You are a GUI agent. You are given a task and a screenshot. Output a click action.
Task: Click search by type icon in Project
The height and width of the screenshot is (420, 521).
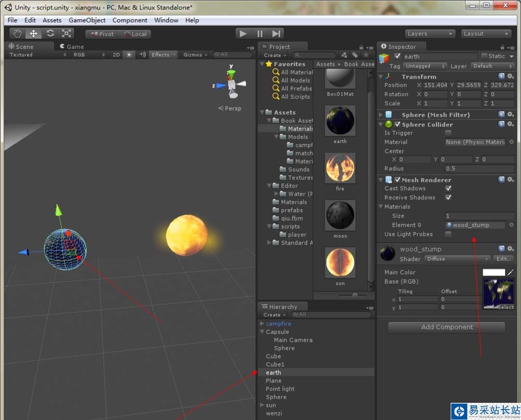pyautogui.click(x=344, y=55)
